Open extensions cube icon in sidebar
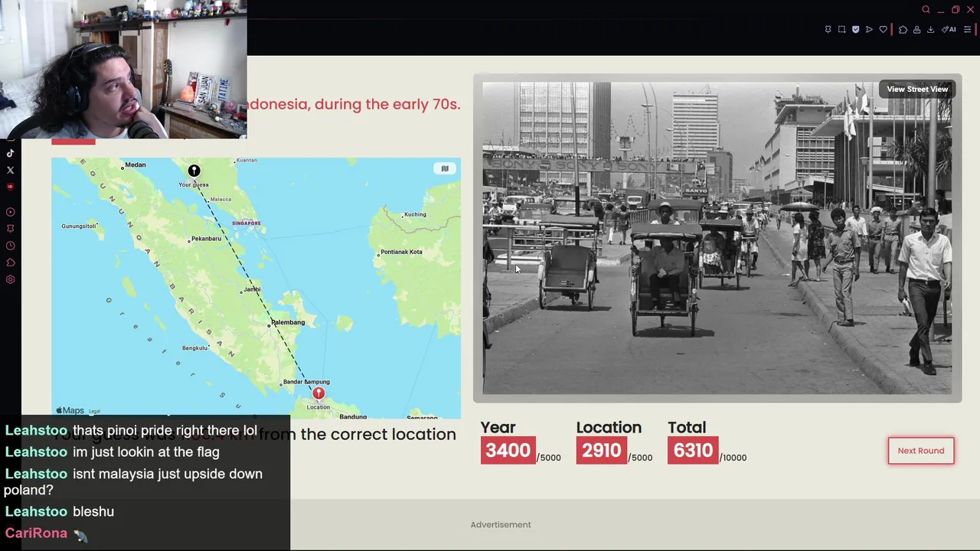The width and height of the screenshot is (980, 551). click(x=10, y=262)
